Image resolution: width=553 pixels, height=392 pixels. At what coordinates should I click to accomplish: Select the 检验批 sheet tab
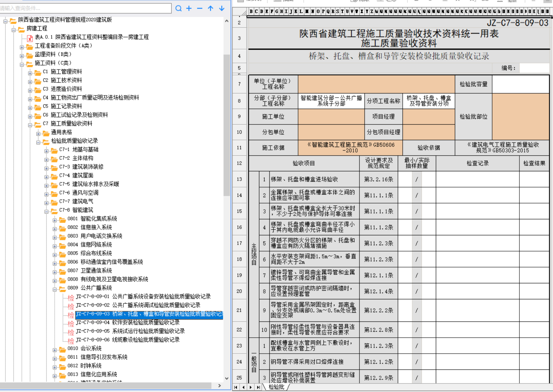(x=276, y=387)
